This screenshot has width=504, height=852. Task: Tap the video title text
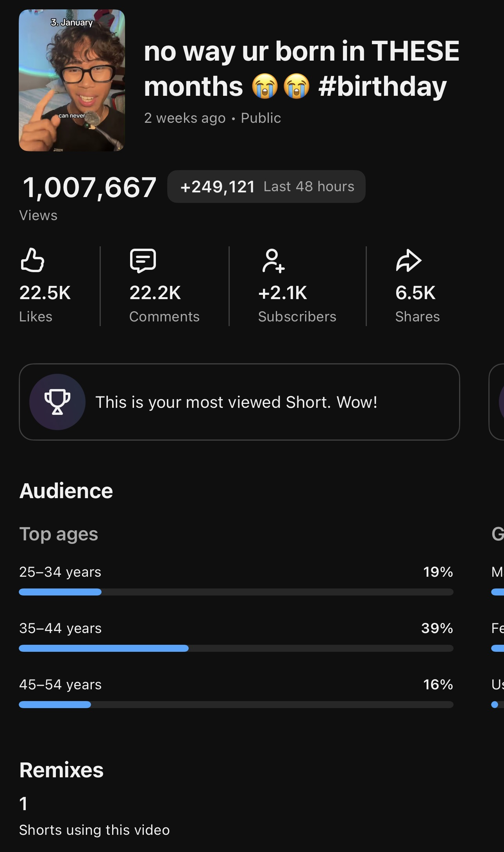301,69
